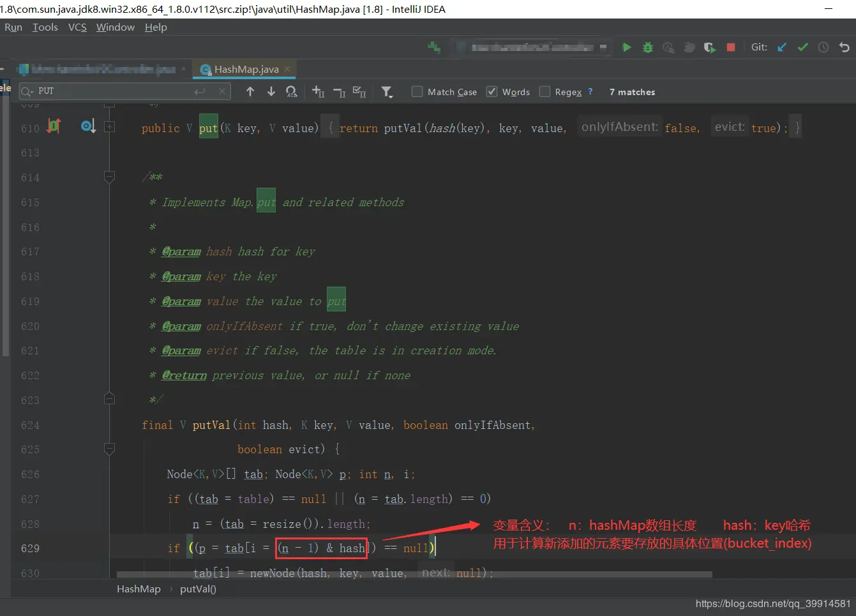
Task: Add selection for next occurrence icon
Action: click(x=319, y=92)
